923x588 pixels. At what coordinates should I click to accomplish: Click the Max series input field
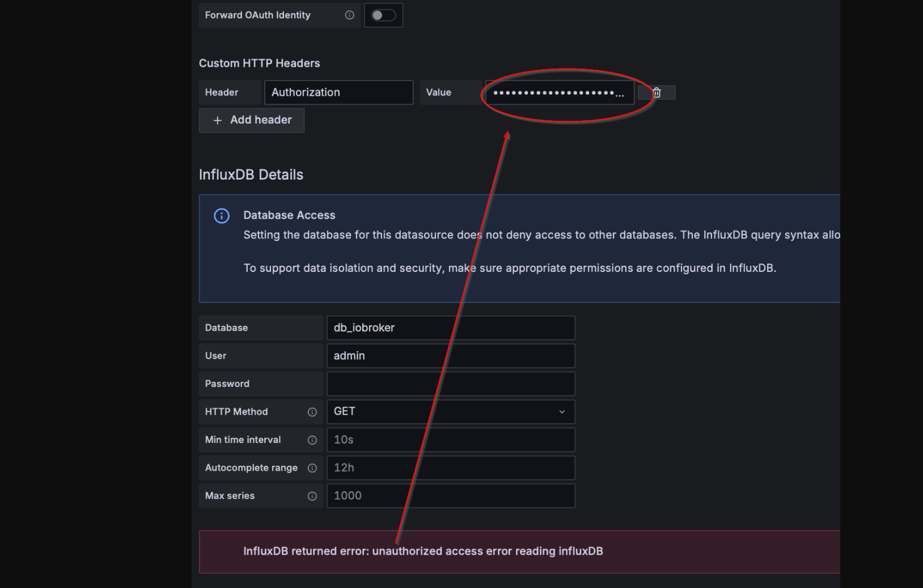pos(451,496)
